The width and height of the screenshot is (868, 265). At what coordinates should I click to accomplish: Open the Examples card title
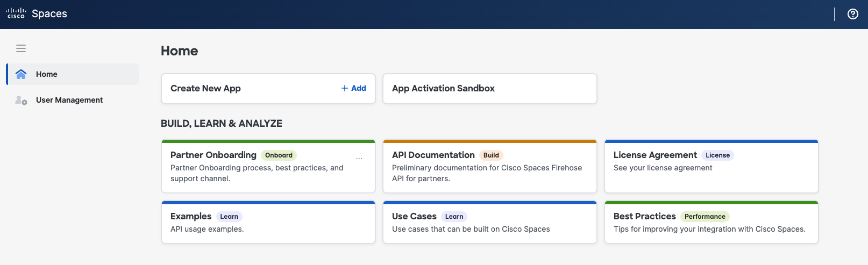(x=191, y=216)
